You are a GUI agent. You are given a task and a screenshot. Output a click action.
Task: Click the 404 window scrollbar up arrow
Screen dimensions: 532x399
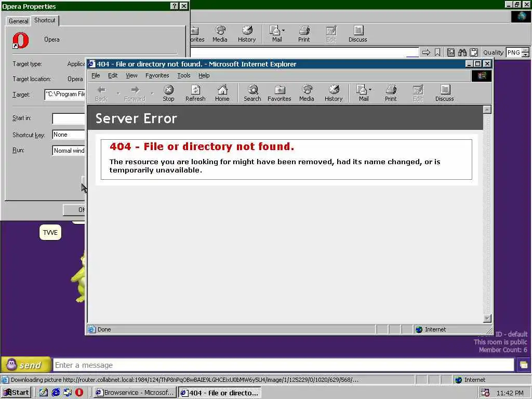click(x=487, y=109)
